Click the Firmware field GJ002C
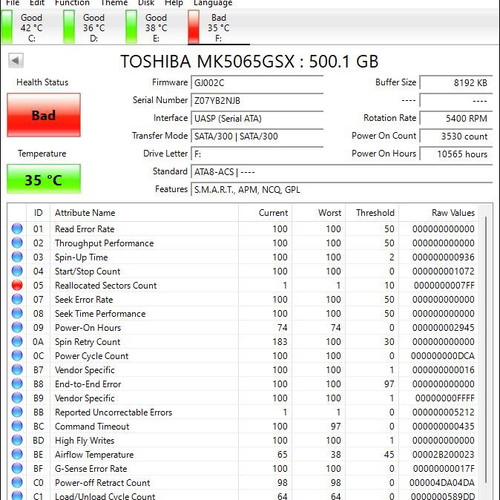500x500 pixels. 257,83
